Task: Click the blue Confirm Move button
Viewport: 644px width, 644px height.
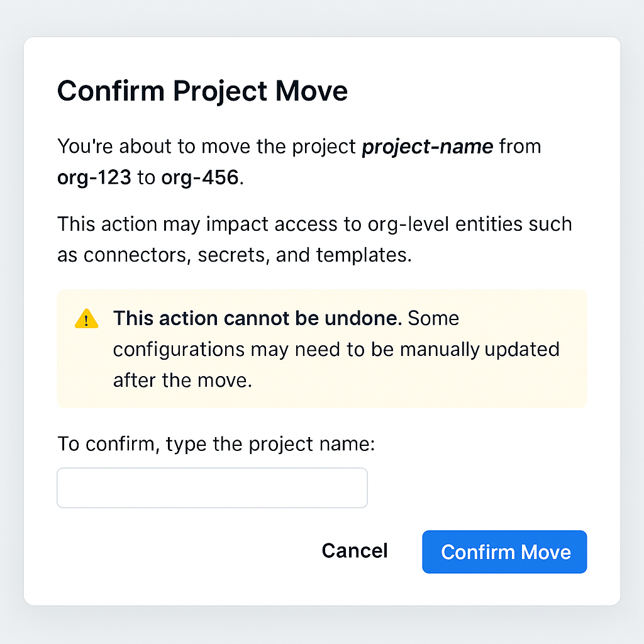Action: 504,552
